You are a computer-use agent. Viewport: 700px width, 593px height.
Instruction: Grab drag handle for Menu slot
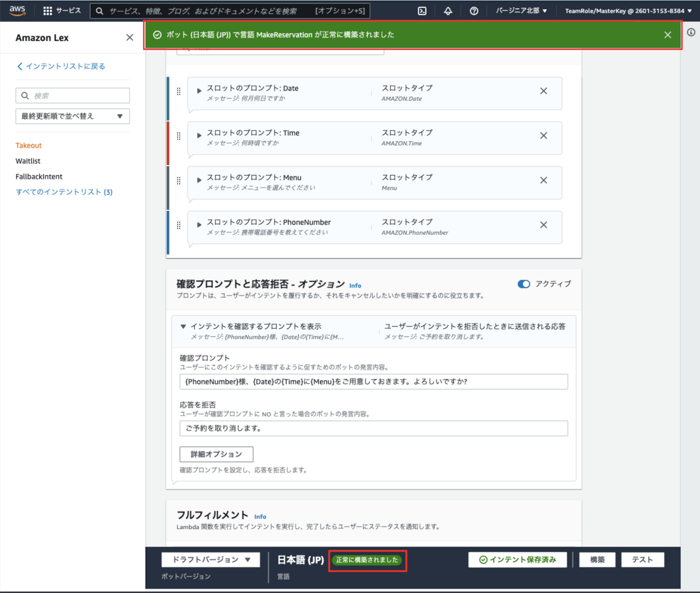pyautogui.click(x=178, y=181)
